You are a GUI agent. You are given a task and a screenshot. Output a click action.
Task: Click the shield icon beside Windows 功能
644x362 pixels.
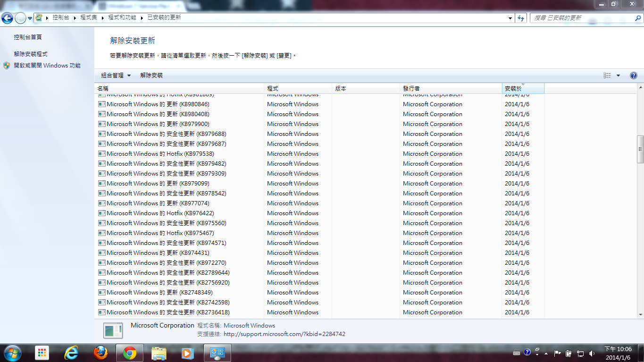[7, 66]
